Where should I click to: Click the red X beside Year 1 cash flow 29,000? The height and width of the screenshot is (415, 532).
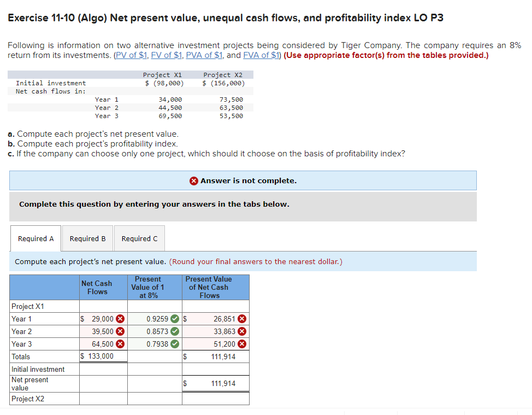(x=120, y=319)
